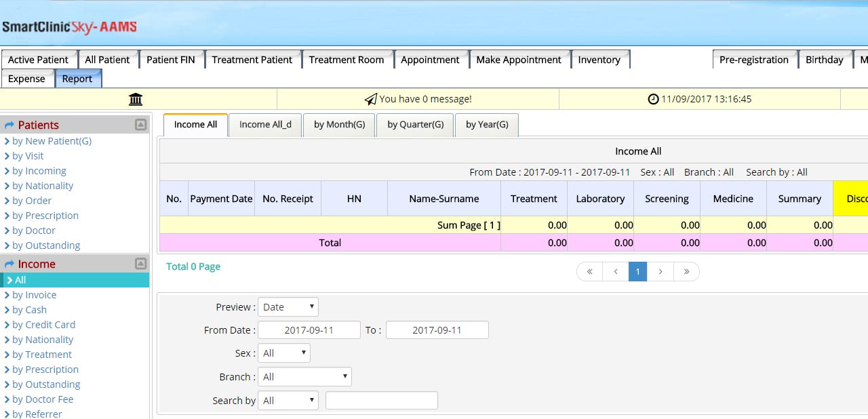Image resolution: width=868 pixels, height=419 pixels.
Task: Click the From Date input field
Action: 309,330
